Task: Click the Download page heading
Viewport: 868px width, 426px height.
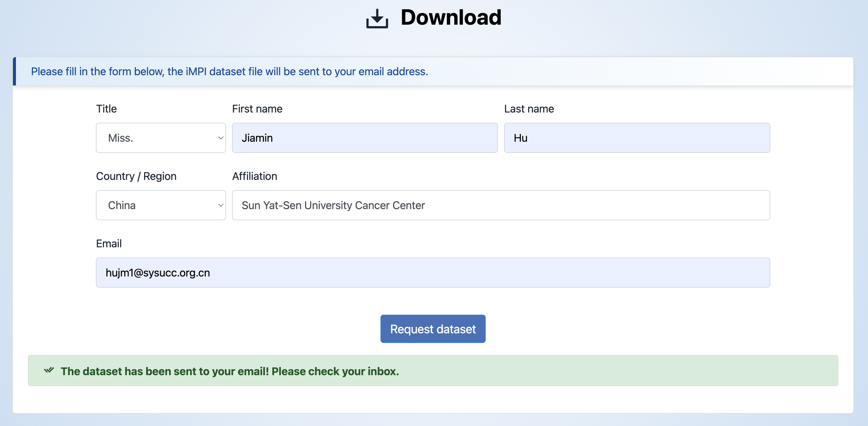Action: 451,17
